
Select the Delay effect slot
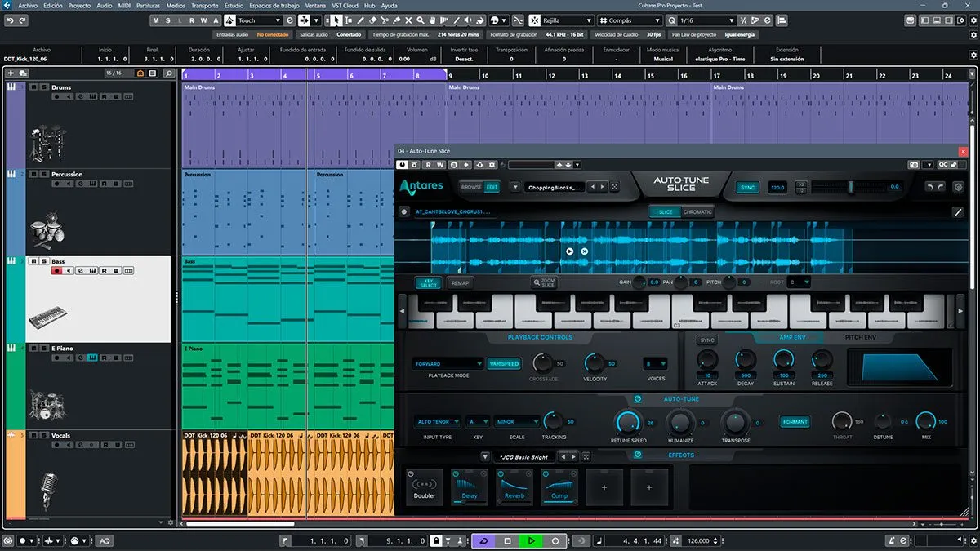[x=470, y=487]
